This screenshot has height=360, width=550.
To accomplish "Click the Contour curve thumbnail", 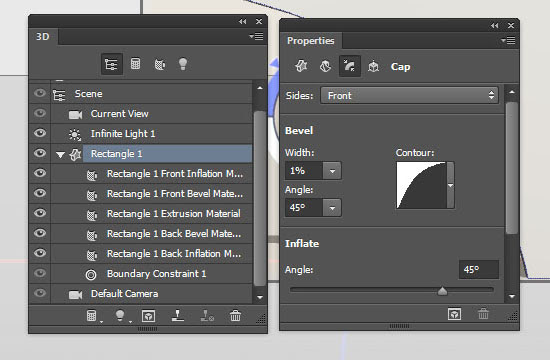I will pyautogui.click(x=421, y=185).
